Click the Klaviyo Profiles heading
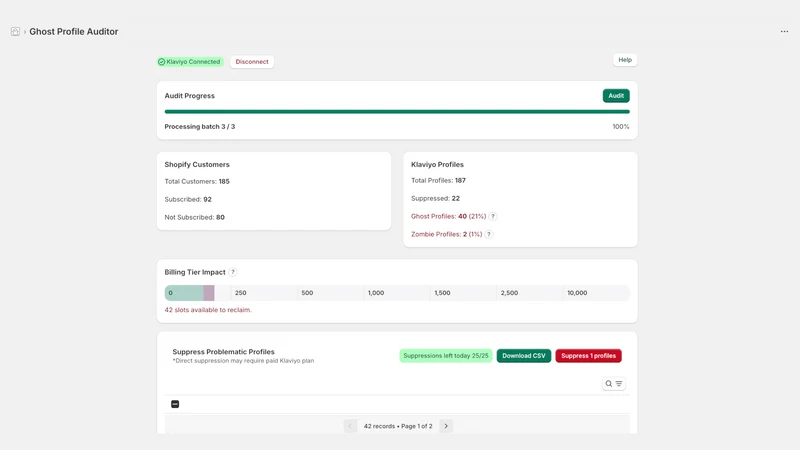 coord(437,164)
